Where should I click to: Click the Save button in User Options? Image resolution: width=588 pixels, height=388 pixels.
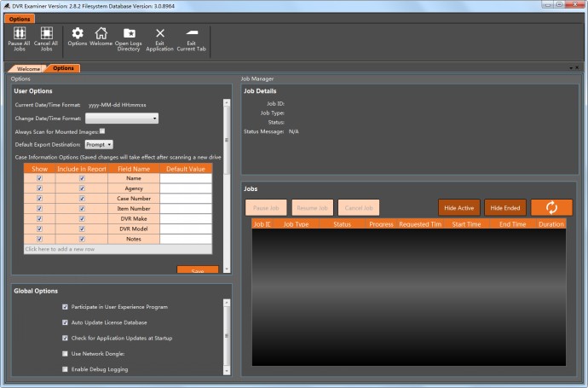(x=198, y=269)
